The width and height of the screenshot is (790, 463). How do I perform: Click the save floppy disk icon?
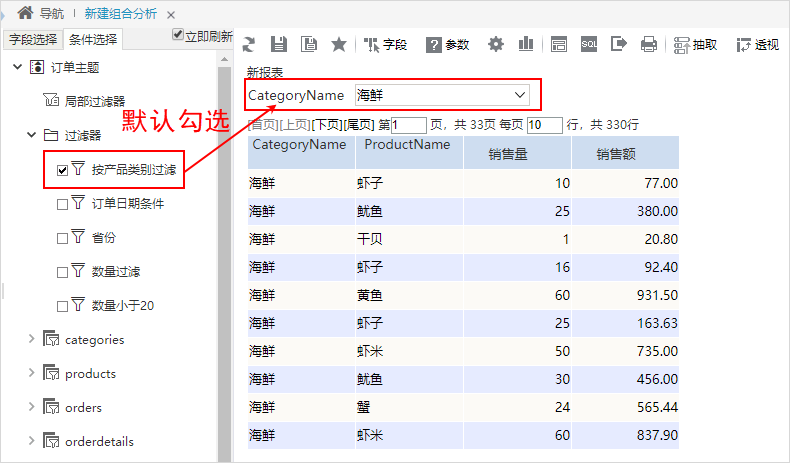[279, 44]
